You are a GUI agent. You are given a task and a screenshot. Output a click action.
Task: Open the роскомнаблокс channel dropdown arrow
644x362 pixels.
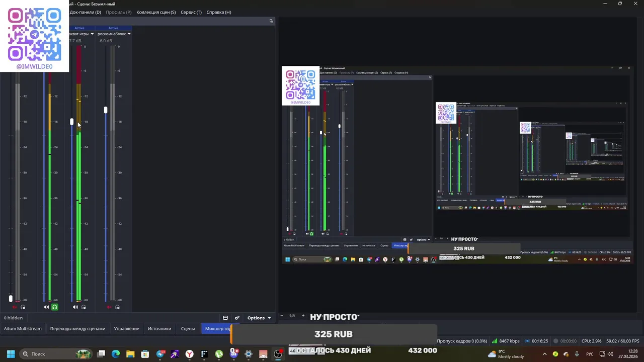tap(129, 34)
